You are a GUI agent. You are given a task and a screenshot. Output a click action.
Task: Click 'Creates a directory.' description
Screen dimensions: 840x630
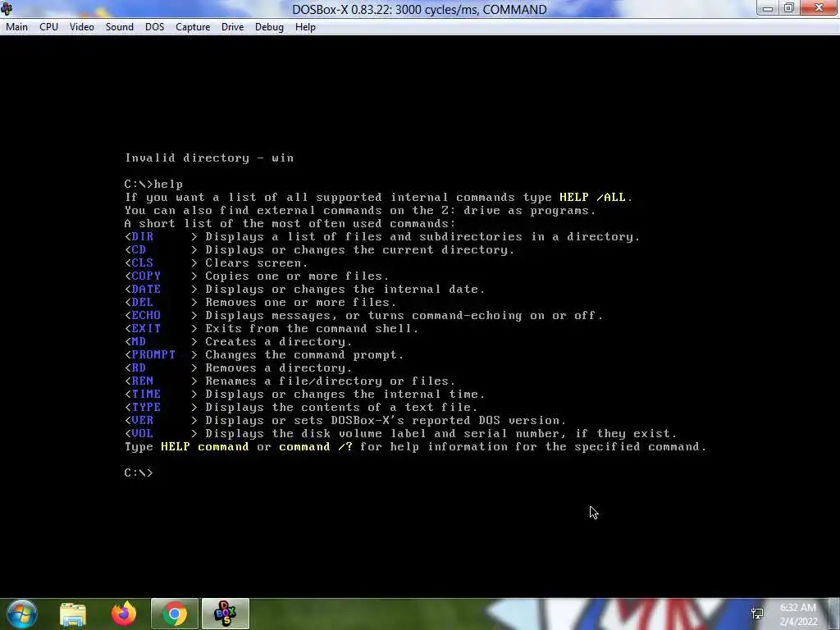point(279,342)
